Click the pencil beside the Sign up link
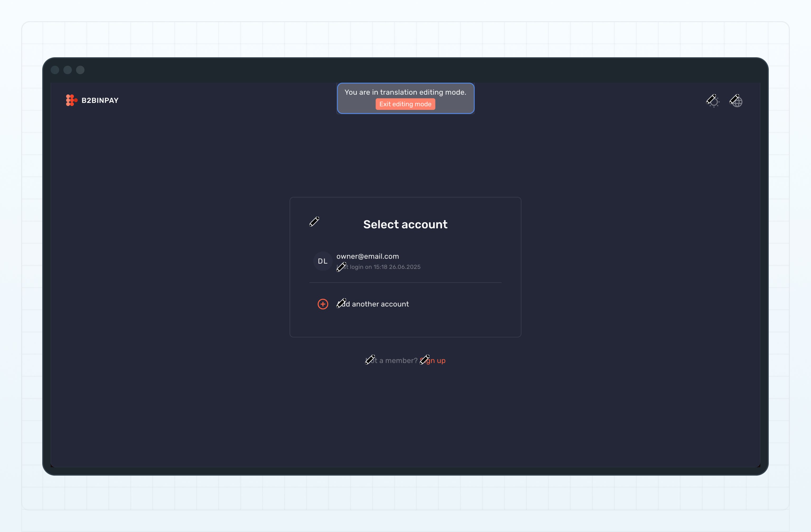The image size is (811, 532). click(425, 359)
